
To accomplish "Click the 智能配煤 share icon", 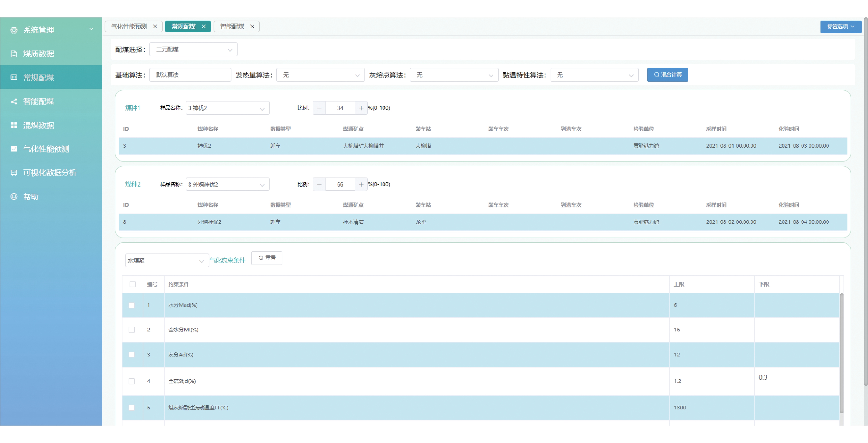I will [x=14, y=101].
